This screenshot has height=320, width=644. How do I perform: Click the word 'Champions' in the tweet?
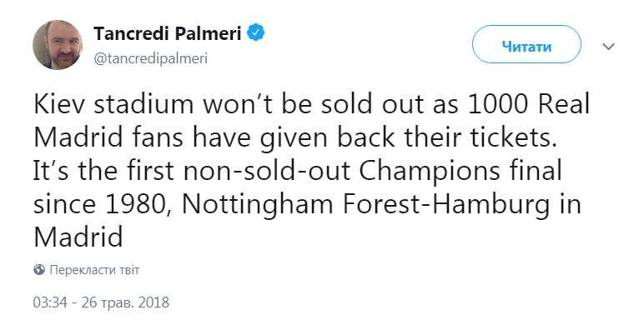pos(430,172)
